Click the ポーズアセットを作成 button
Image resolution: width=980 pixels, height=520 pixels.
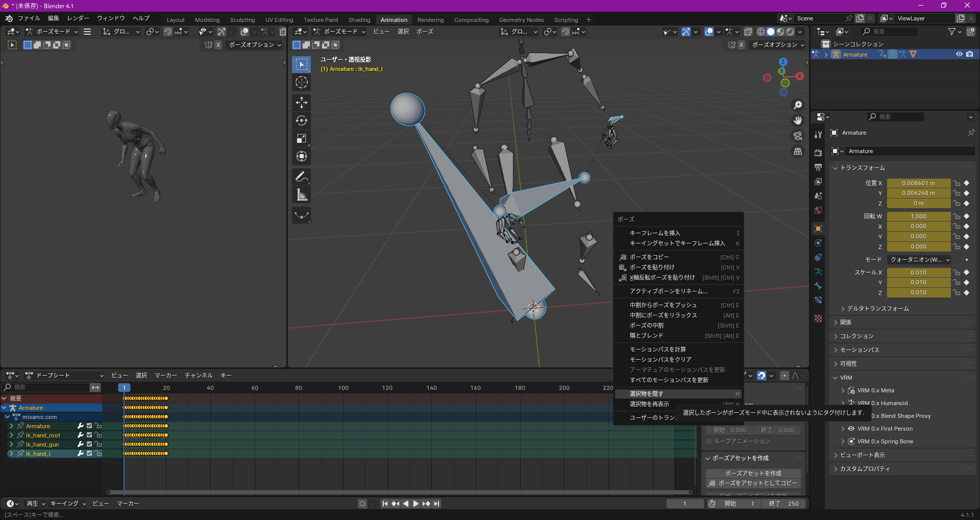coord(753,474)
